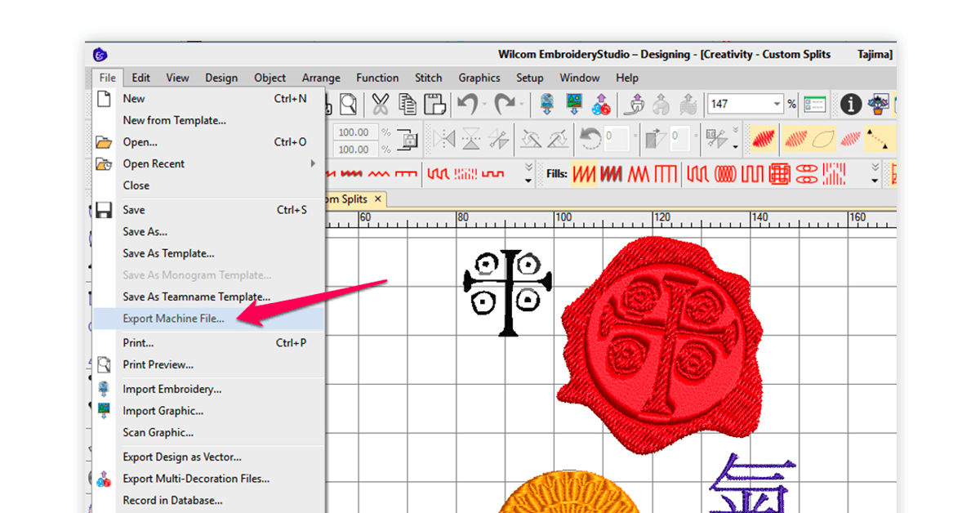Screen dimensions: 980x513
Task: Click the Redo arrow icon
Action: (505, 104)
